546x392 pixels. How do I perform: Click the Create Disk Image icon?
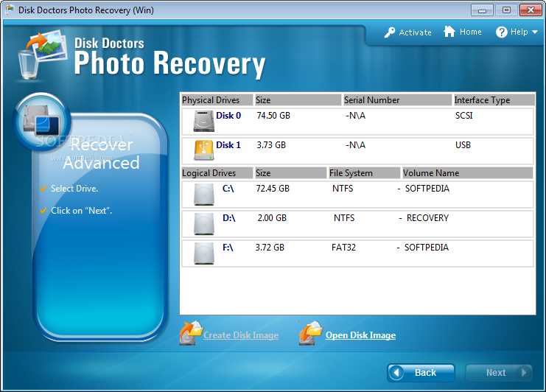(x=191, y=333)
